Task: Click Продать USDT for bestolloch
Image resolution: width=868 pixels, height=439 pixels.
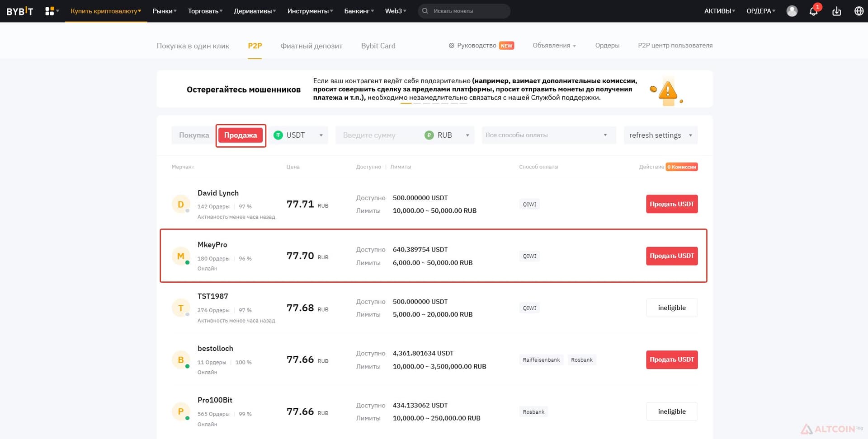Action: coord(672,360)
